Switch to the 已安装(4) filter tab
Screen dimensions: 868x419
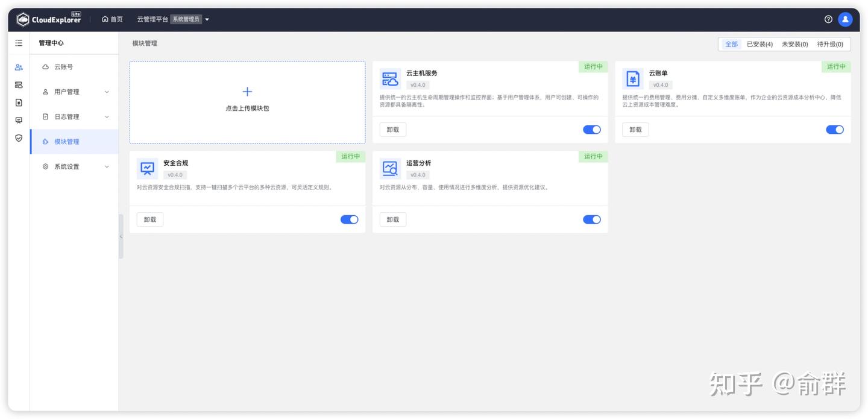coord(759,44)
